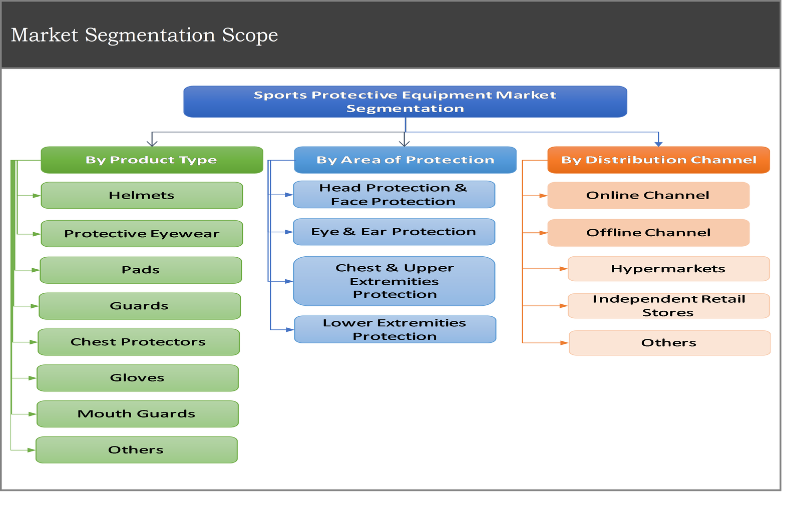Screen dimensions: 801x532
Task: Click the Protective Eyewear box
Action: 142,233
